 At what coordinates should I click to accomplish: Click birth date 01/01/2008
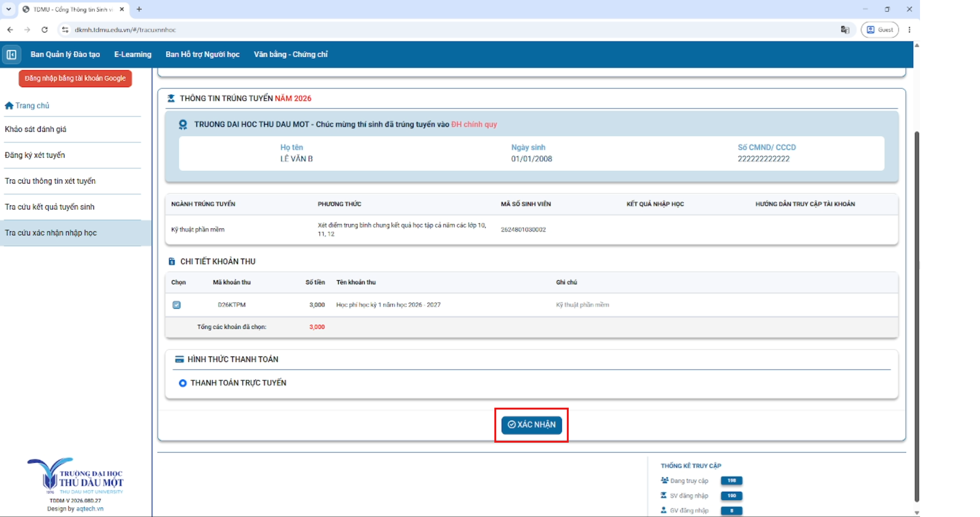[x=531, y=159]
